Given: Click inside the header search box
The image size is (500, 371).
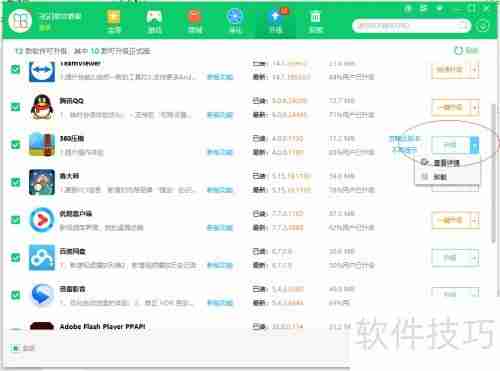Looking at the screenshot, I should pyautogui.click(x=411, y=26).
